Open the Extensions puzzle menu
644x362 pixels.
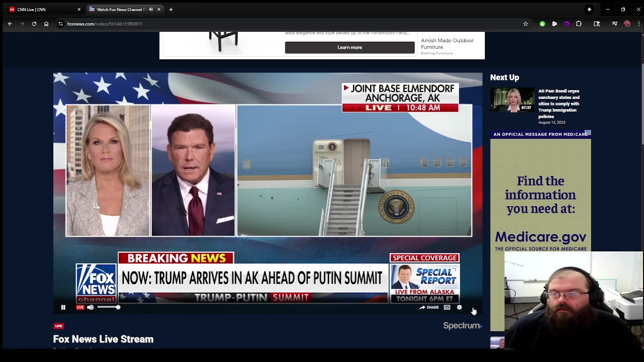579,24
